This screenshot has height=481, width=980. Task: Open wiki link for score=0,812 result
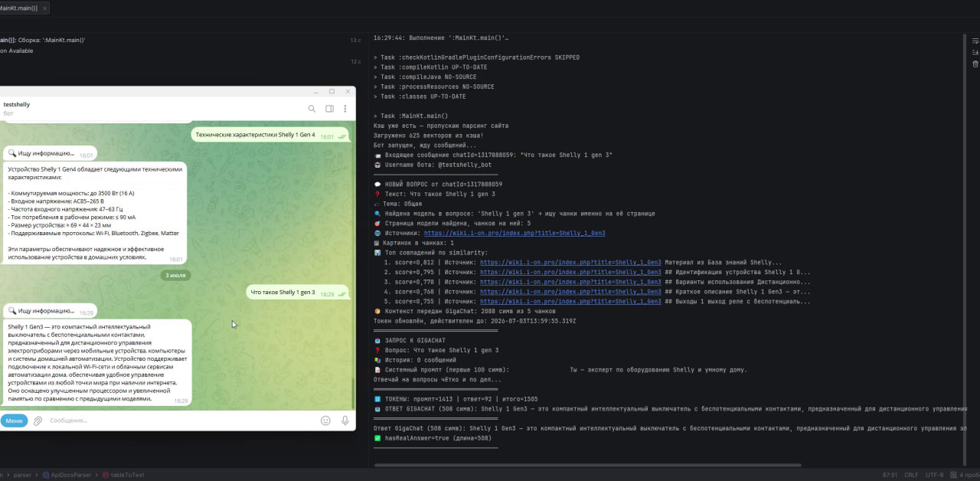coord(570,262)
